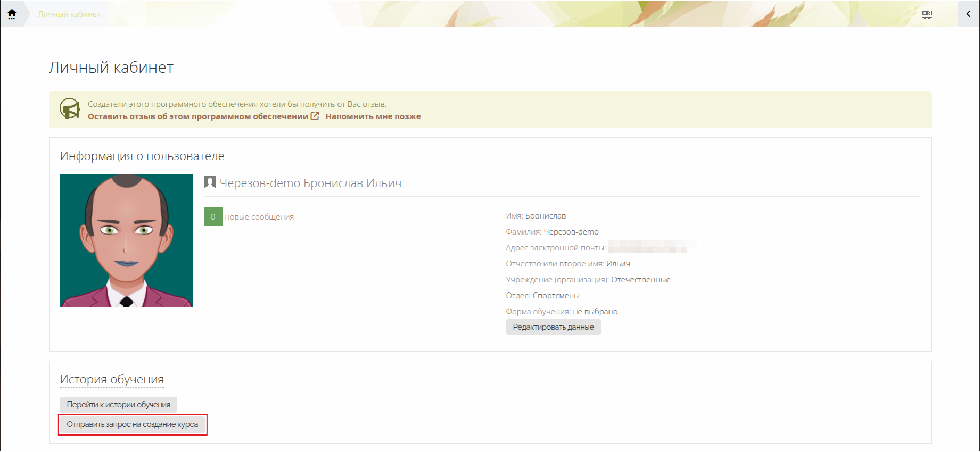Click the external link icon after feedback link
Screen dimensions: 980x452
(x=315, y=116)
